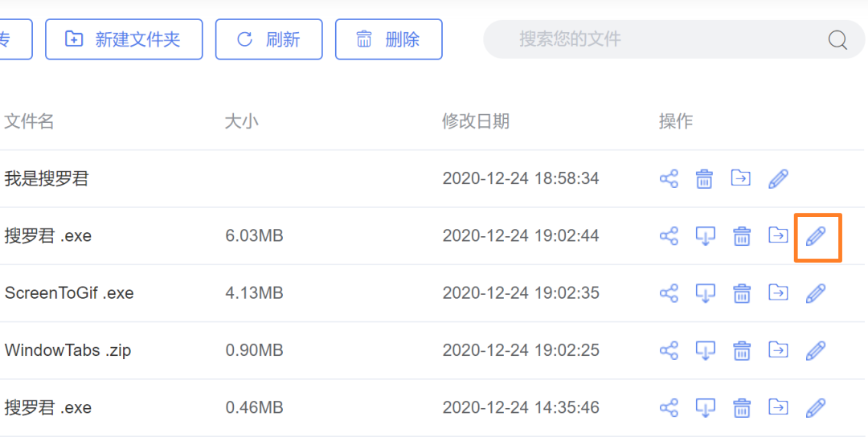Delete WindowTabs .zip using trash icon

pyautogui.click(x=742, y=351)
